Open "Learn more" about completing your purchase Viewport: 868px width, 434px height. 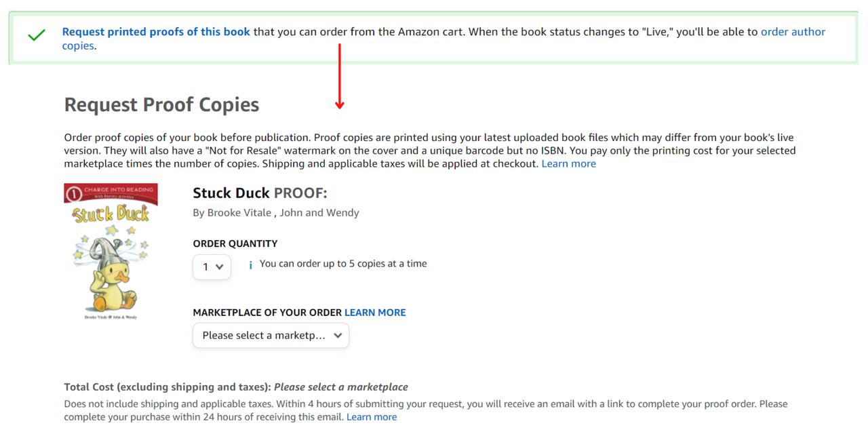click(x=371, y=416)
